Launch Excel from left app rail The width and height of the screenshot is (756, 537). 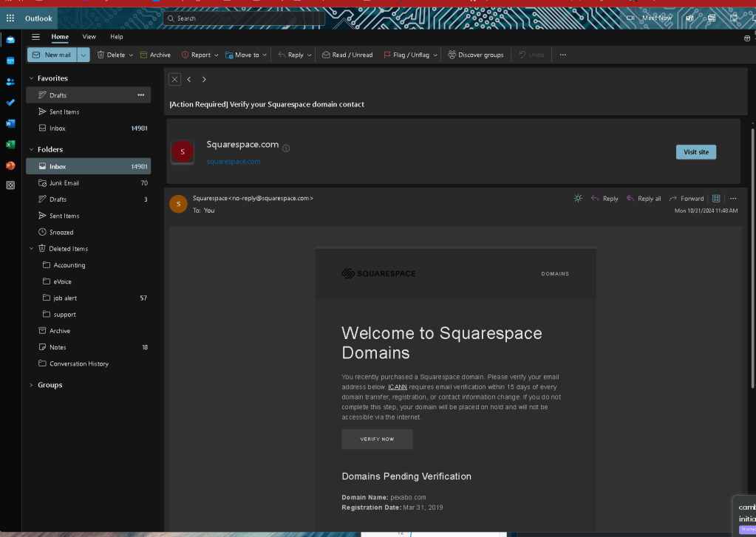[x=10, y=144]
